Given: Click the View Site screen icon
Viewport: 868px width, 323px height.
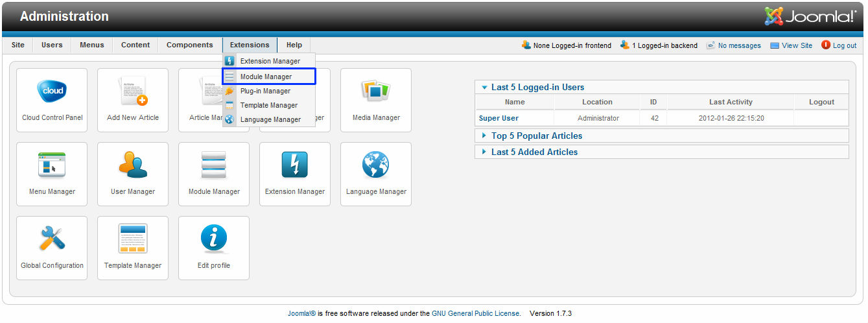Looking at the screenshot, I should (775, 45).
